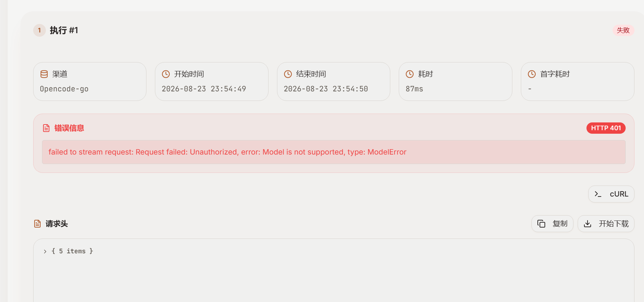
Task: Click the numbered step 1 circle
Action: [40, 30]
